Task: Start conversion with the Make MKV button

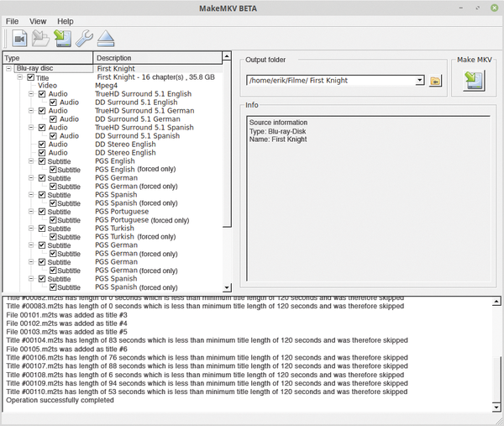Action: point(474,81)
